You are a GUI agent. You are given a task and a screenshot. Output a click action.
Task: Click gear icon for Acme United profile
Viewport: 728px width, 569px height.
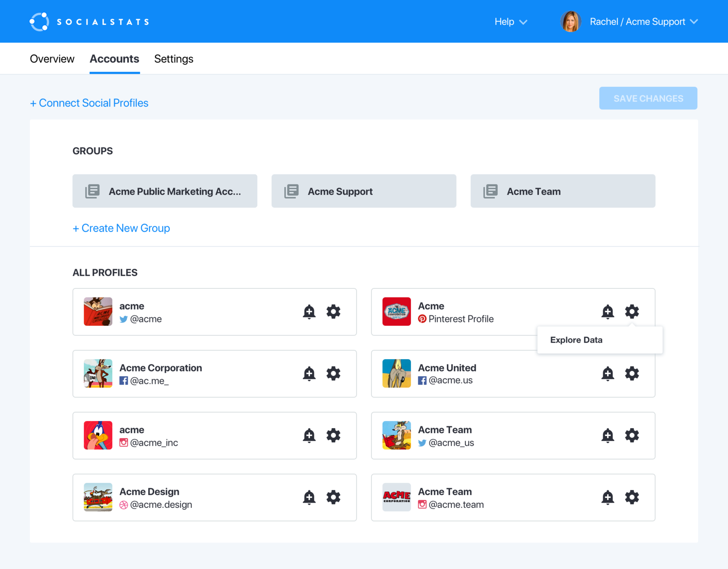(x=632, y=373)
